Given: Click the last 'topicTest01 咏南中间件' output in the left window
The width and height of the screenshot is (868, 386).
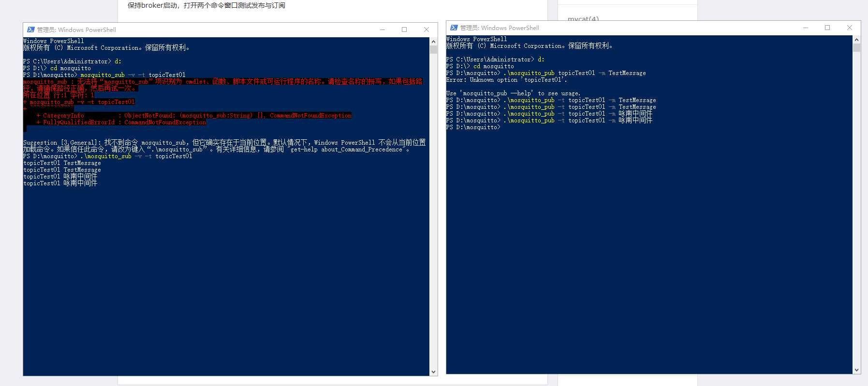Looking at the screenshot, I should coord(60,183).
